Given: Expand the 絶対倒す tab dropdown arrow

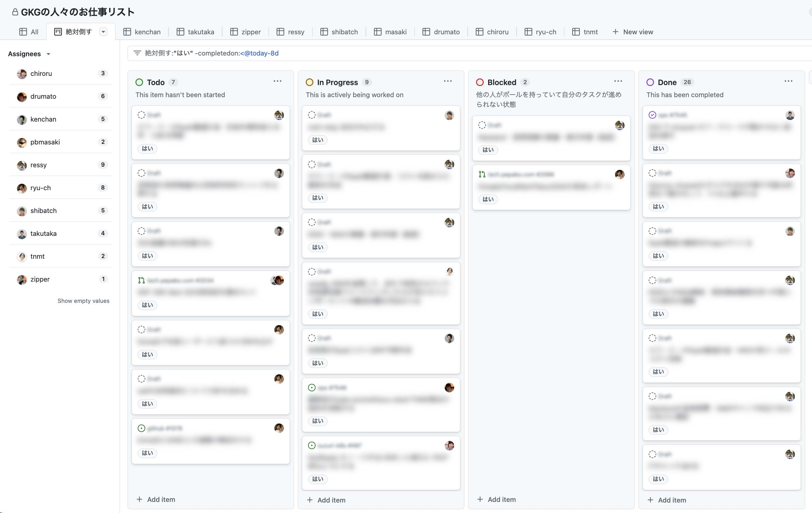Looking at the screenshot, I should pos(103,32).
